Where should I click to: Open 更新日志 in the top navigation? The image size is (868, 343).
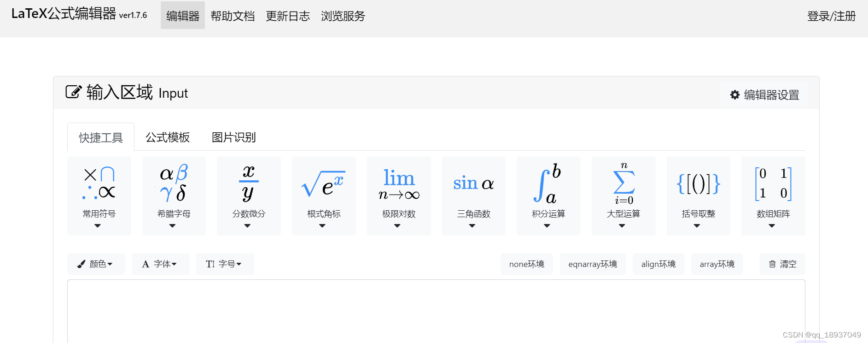[288, 16]
